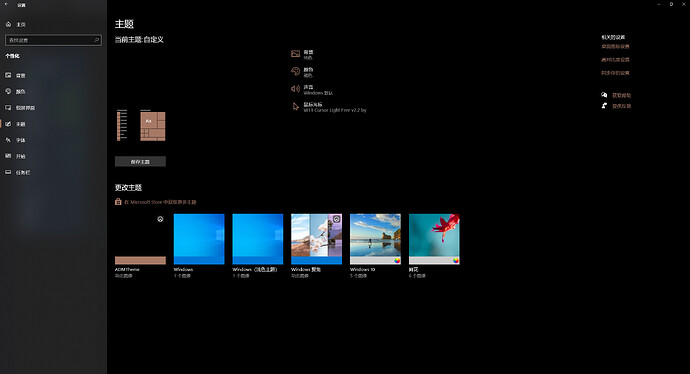The width and height of the screenshot is (690, 374).
Task: Click the Give feedback (提供反馈) person icon
Action: [x=604, y=106]
